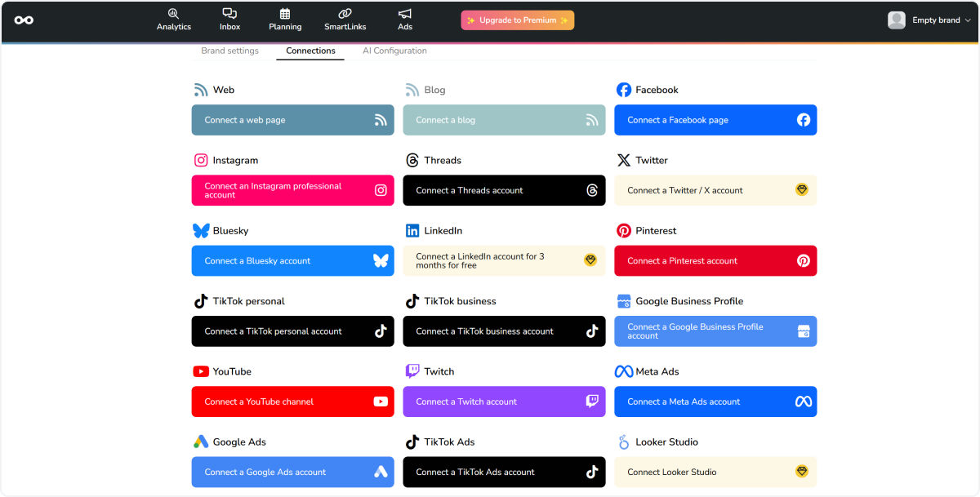Click the Looker Studio logo beside heading
This screenshot has width=980, height=497.
click(623, 442)
